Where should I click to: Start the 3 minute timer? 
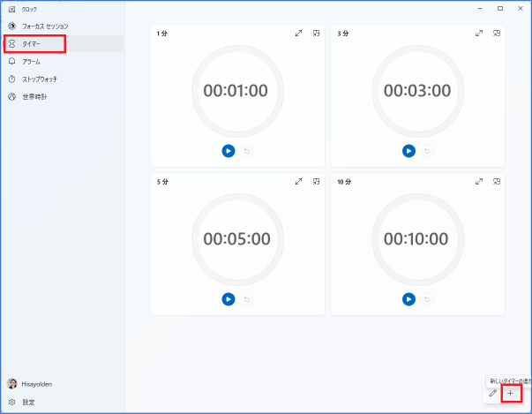408,151
